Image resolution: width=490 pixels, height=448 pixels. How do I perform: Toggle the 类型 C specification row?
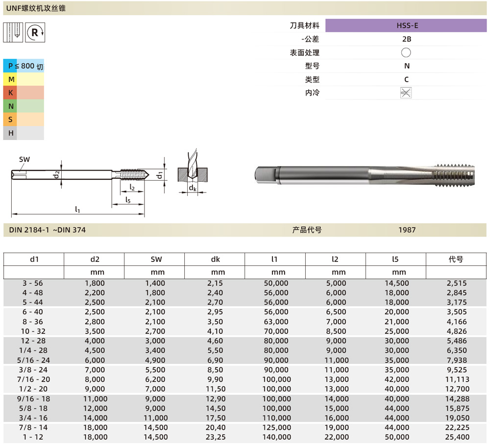pyautogui.click(x=372, y=79)
